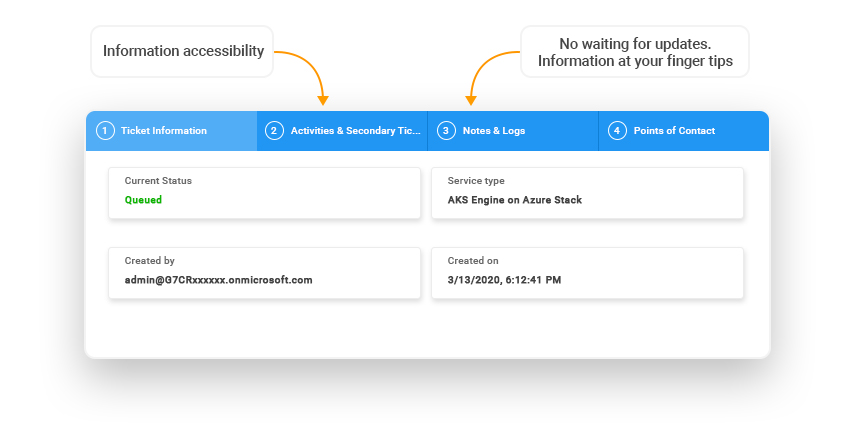
Task: Click the Service type field label
Action: [x=476, y=181]
